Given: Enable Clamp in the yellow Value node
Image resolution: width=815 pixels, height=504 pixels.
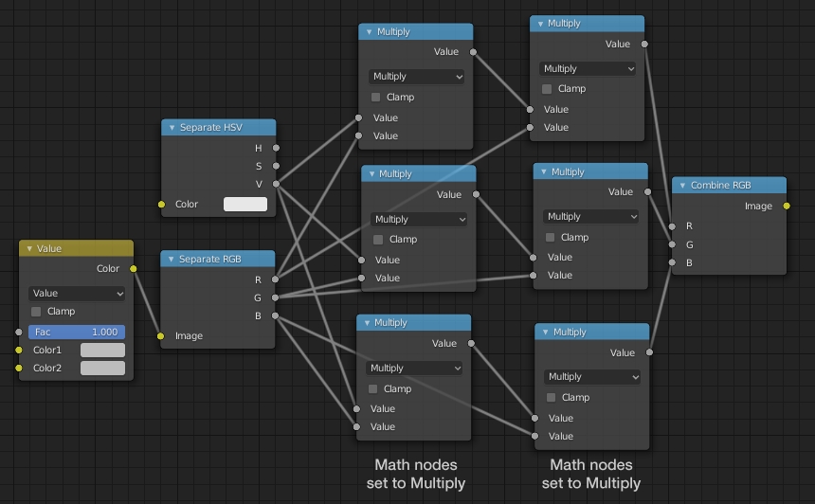Looking at the screenshot, I should pos(36,312).
